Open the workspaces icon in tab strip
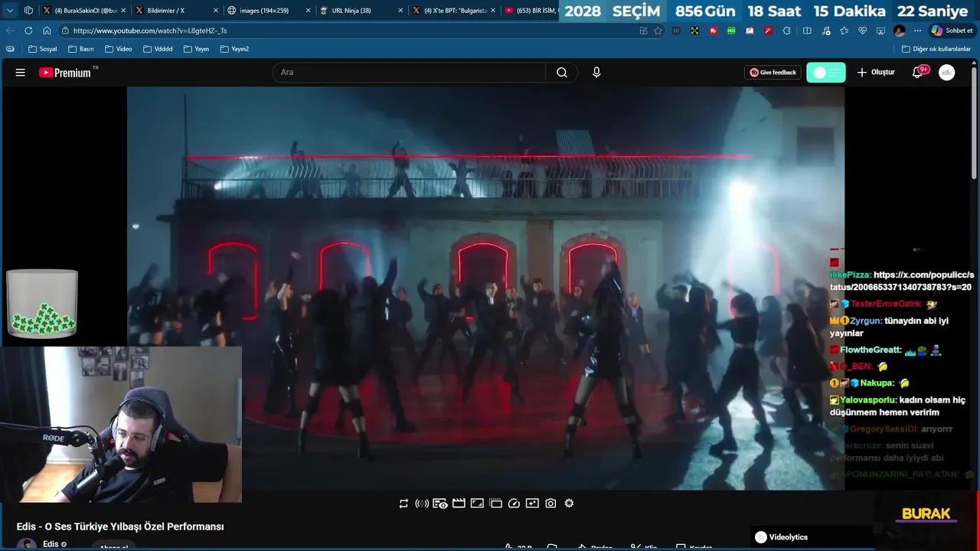980x551 pixels. (28, 11)
